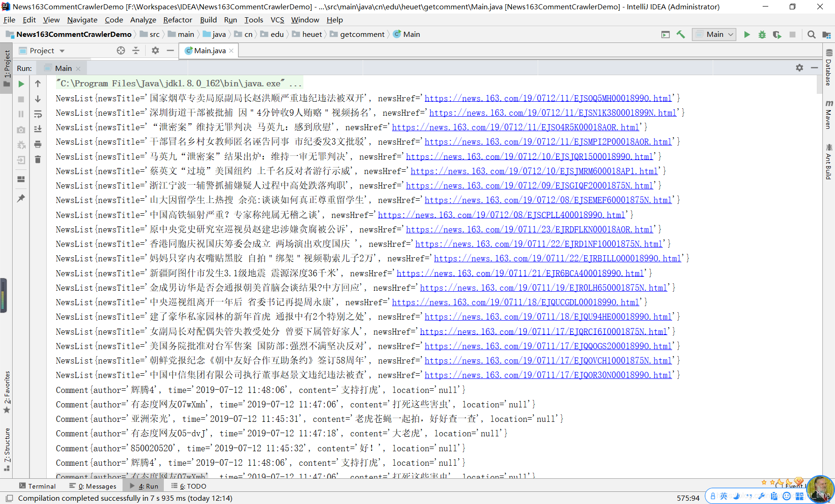Screen dimensions: 835x504
Task: Click the Attach Debugger bug icon in Run gutter
Action: coord(21,145)
